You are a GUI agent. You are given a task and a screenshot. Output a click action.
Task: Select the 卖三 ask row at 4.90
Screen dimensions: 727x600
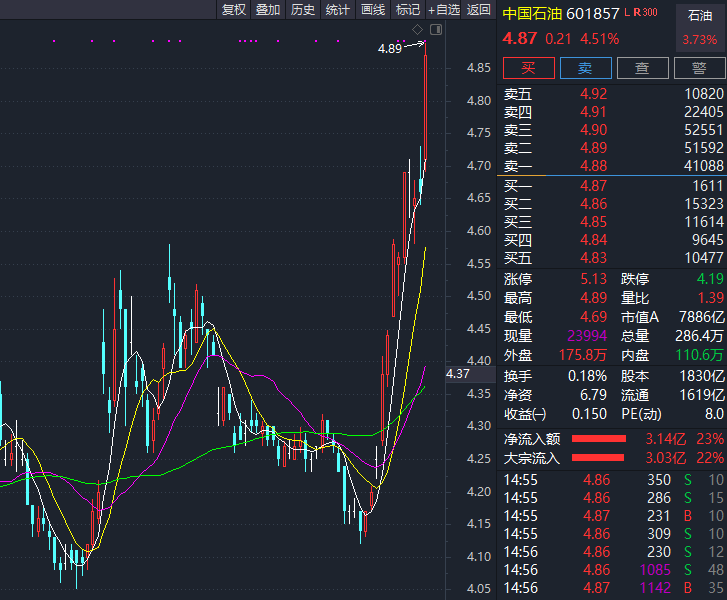coord(613,130)
